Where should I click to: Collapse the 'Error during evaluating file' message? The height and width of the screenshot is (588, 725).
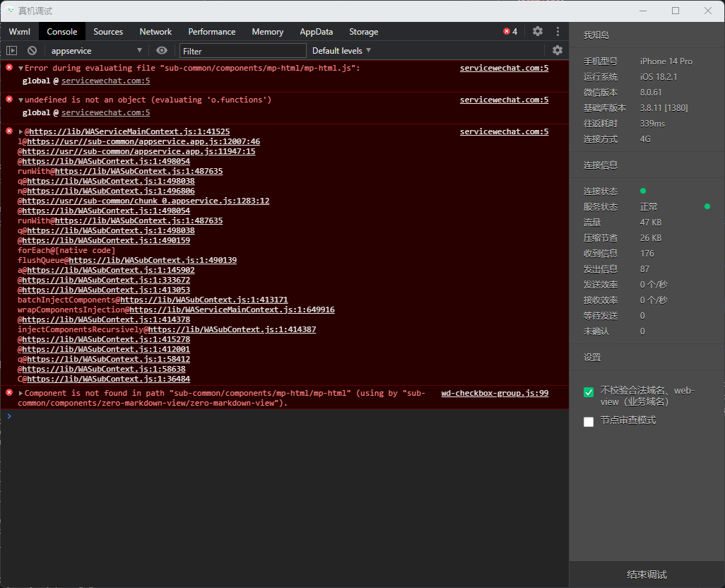[20, 68]
